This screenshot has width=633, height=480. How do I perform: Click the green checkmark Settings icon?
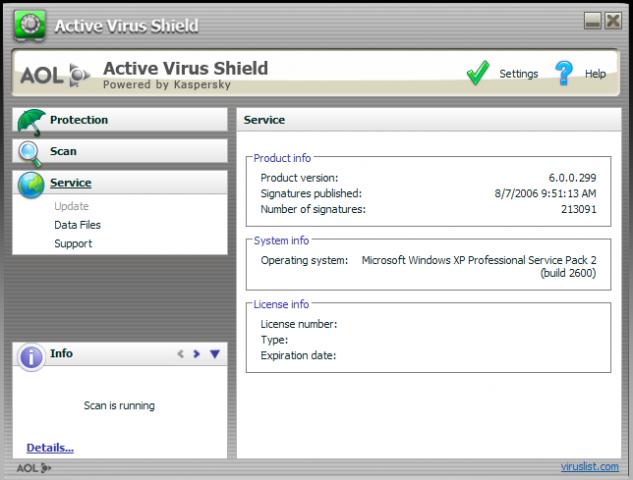[x=478, y=73]
